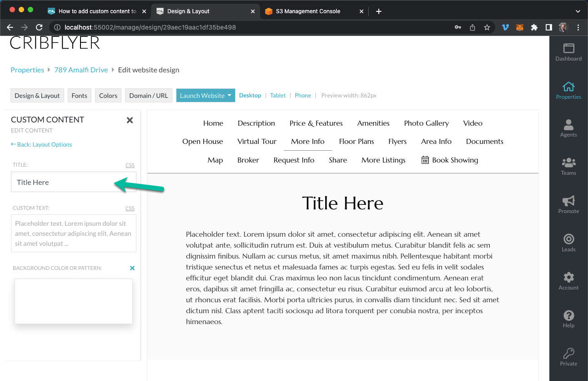Go back to Layout Options
The width and height of the screenshot is (588, 381).
point(41,144)
